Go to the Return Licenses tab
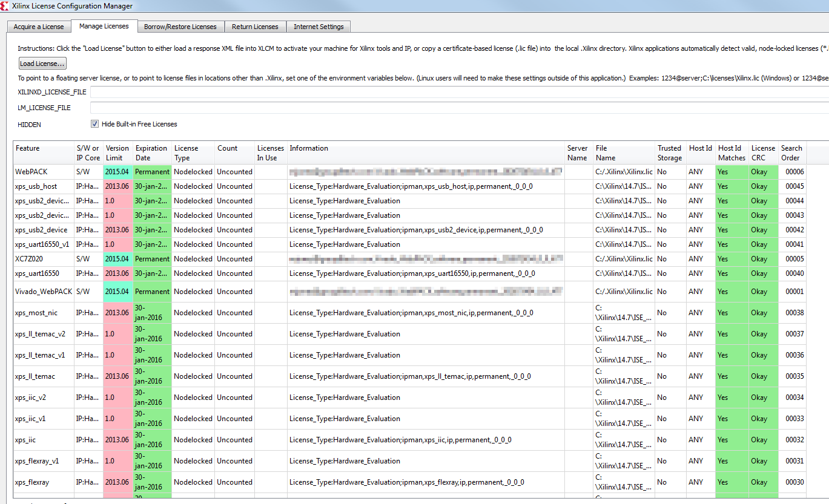 click(x=255, y=27)
